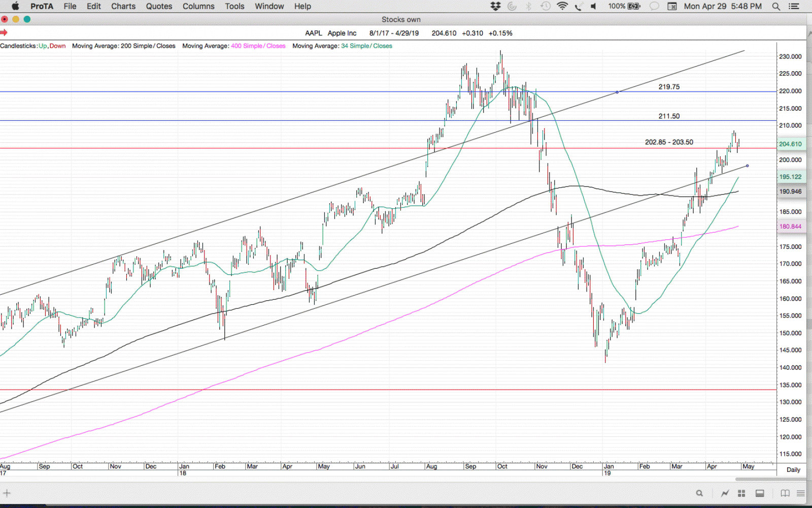Viewport: 812px width, 508px height.
Task: Click the AAPL ticker symbol in header
Action: (314, 33)
